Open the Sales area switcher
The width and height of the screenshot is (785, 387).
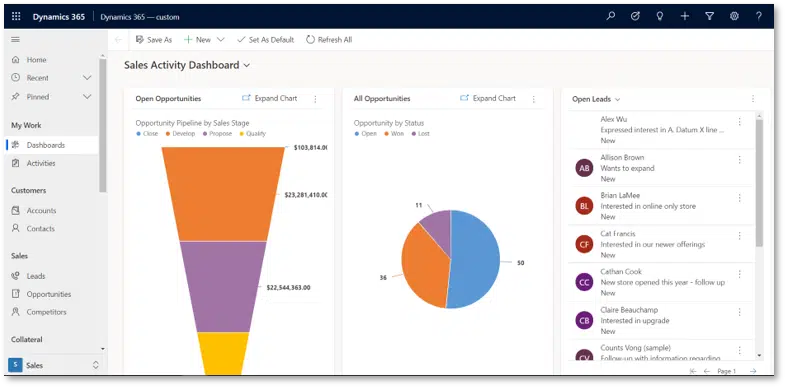pyautogui.click(x=54, y=365)
